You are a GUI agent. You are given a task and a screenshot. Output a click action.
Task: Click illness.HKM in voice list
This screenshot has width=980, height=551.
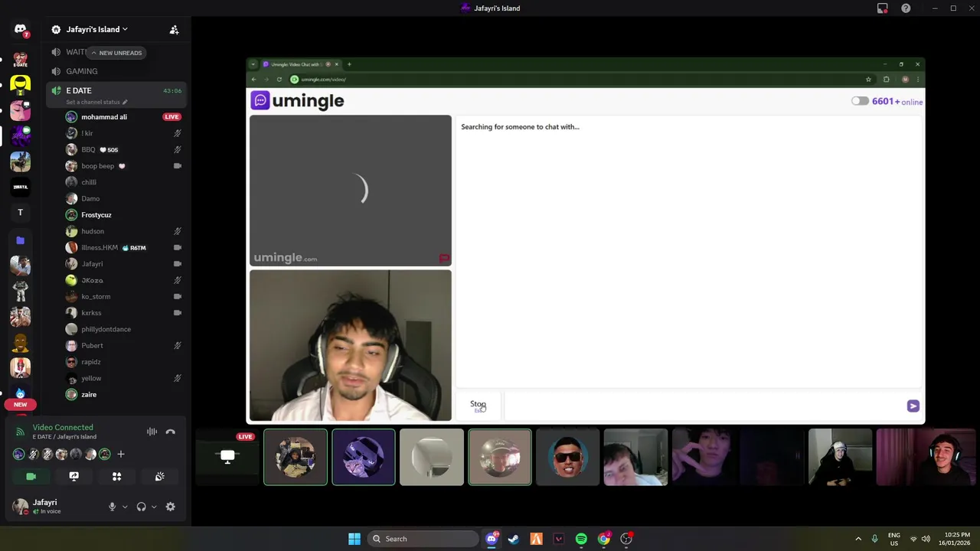click(100, 248)
